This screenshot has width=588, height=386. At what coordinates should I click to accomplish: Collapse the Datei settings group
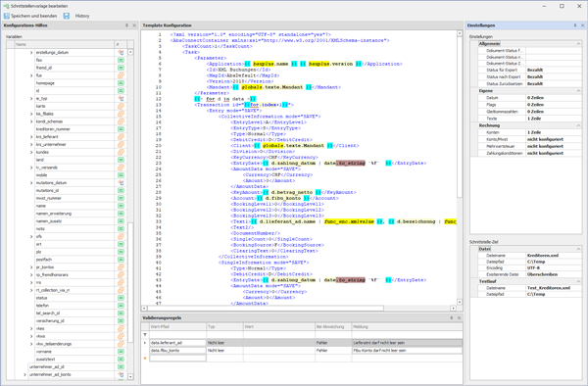(x=578, y=249)
